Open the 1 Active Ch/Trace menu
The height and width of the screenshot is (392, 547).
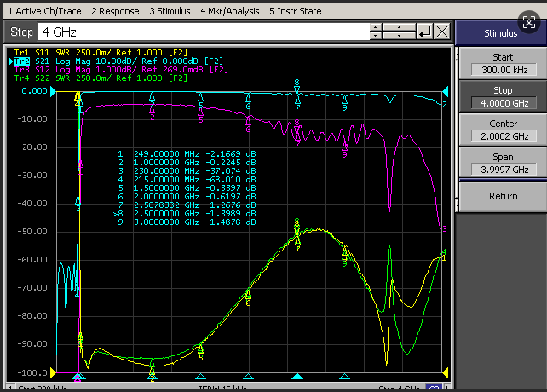(44, 11)
